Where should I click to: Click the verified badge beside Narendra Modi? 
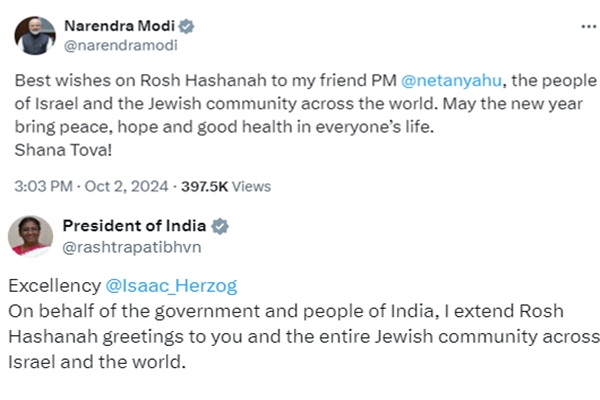pyautogui.click(x=186, y=26)
